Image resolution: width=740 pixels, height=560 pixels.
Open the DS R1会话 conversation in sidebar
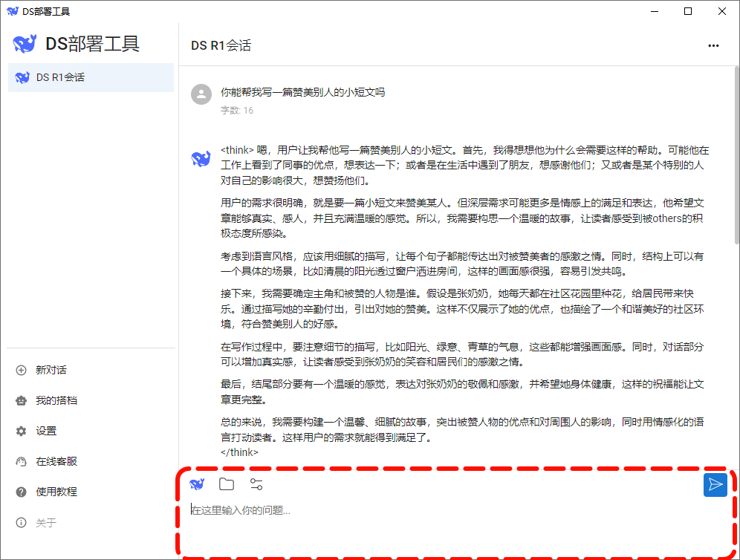click(91, 77)
